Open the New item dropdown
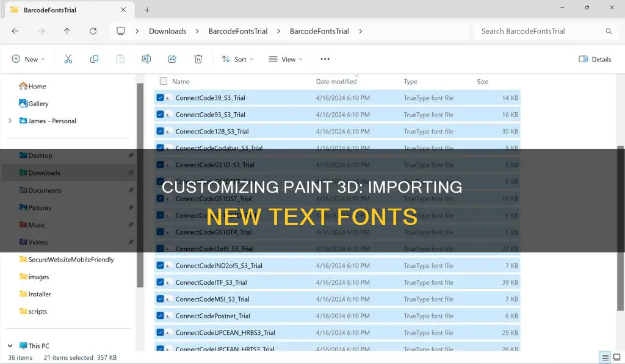625x364 pixels. [28, 59]
